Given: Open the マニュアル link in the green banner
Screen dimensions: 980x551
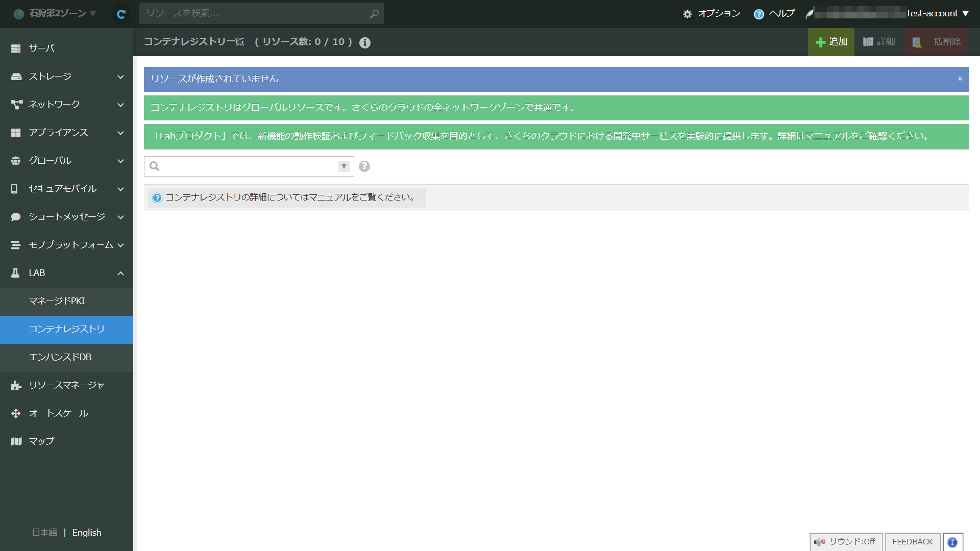Looking at the screenshot, I should point(827,136).
